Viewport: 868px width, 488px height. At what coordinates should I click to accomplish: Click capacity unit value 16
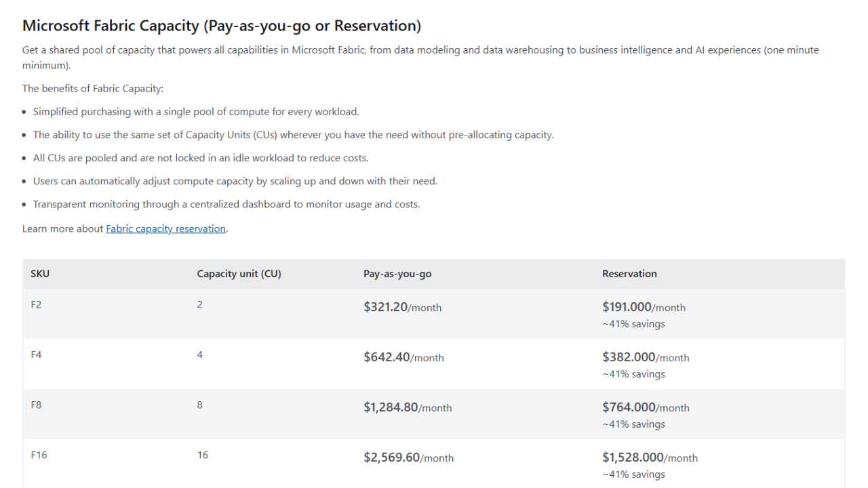203,455
